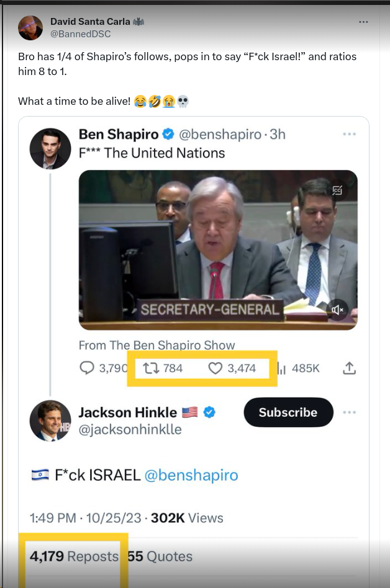This screenshot has height=588, width=390.
Task: Open more options on Jackson Hinkle's tweet
Action: (x=349, y=412)
